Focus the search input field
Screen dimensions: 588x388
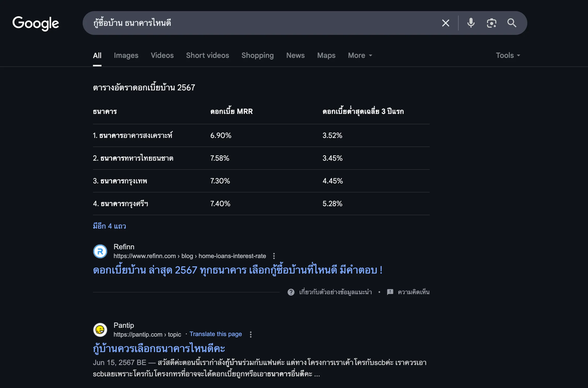pos(263,23)
